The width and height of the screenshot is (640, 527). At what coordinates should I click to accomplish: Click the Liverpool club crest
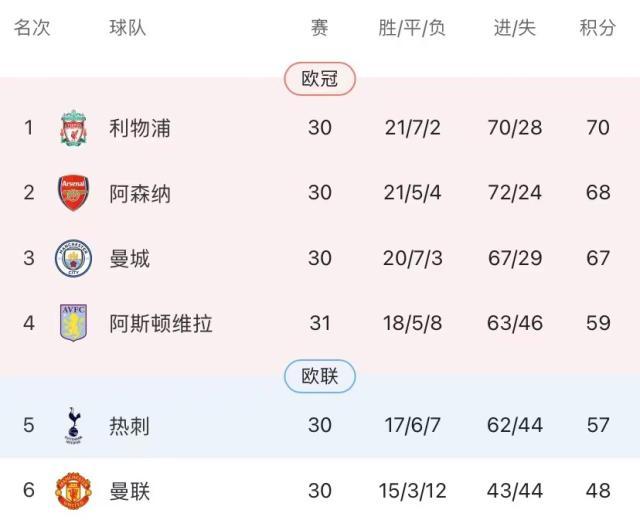tap(73, 128)
